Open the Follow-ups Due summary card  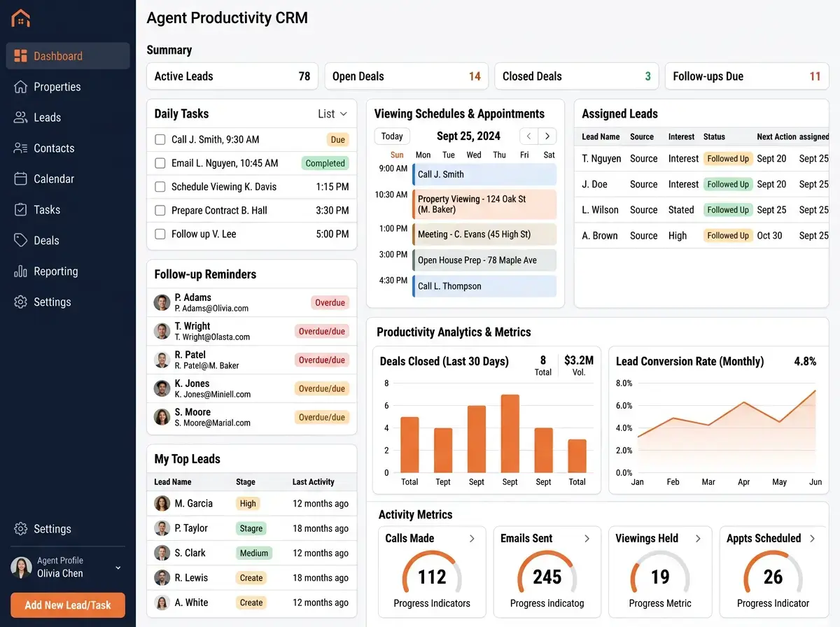747,76
